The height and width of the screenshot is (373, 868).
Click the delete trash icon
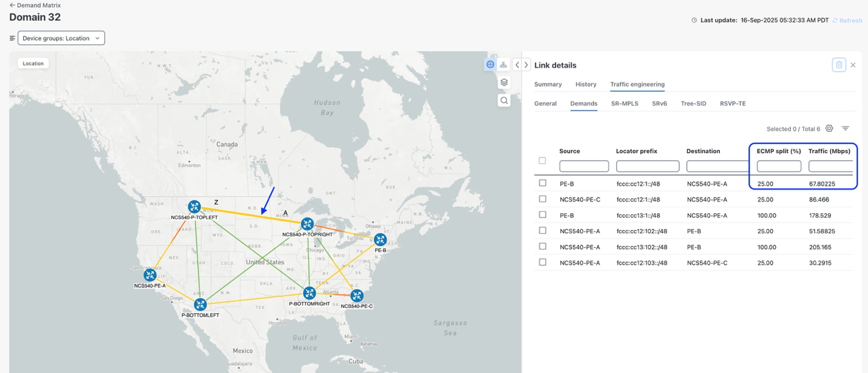point(839,65)
